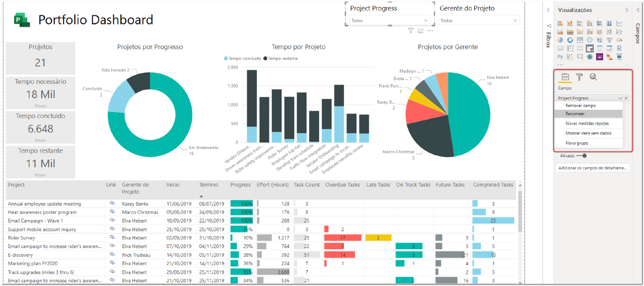Viewport: 644px width, 286px height.
Task: Open the Fields well tab icon
Action: click(566, 77)
